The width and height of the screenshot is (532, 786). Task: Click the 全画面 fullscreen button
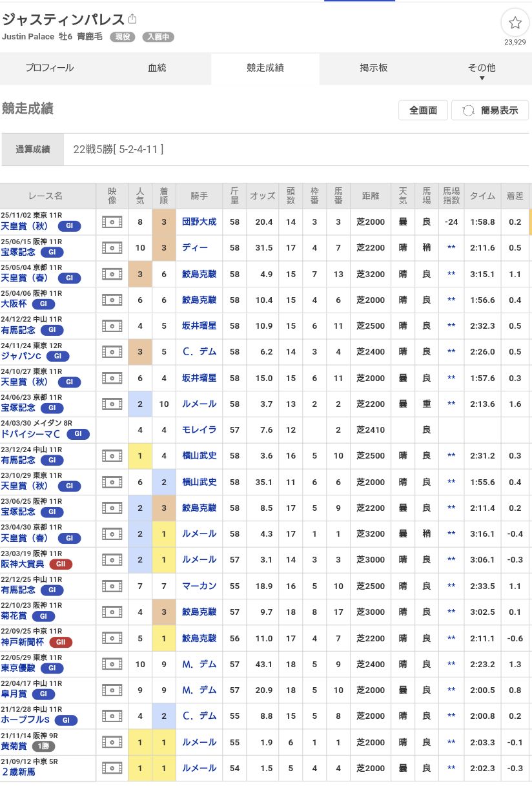423,110
